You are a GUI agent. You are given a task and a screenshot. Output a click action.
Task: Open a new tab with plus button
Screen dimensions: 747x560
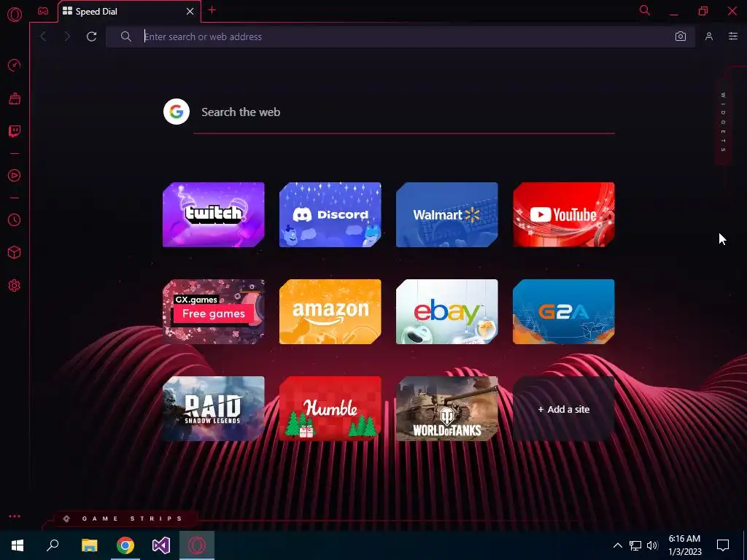point(212,10)
